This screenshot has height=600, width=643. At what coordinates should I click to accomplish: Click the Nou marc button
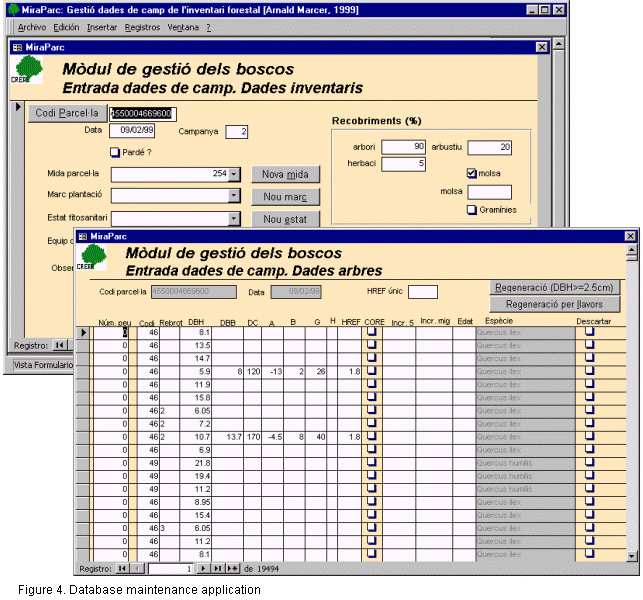click(285, 197)
